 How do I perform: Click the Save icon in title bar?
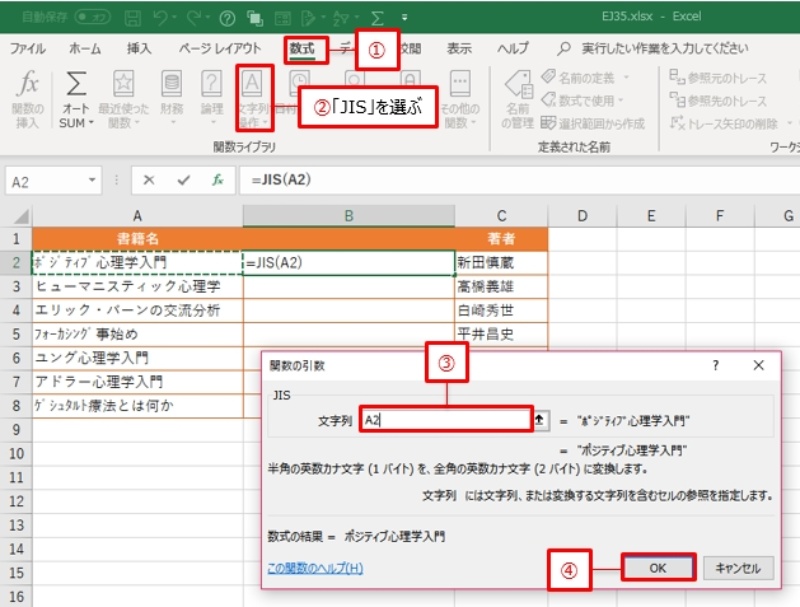(x=133, y=18)
